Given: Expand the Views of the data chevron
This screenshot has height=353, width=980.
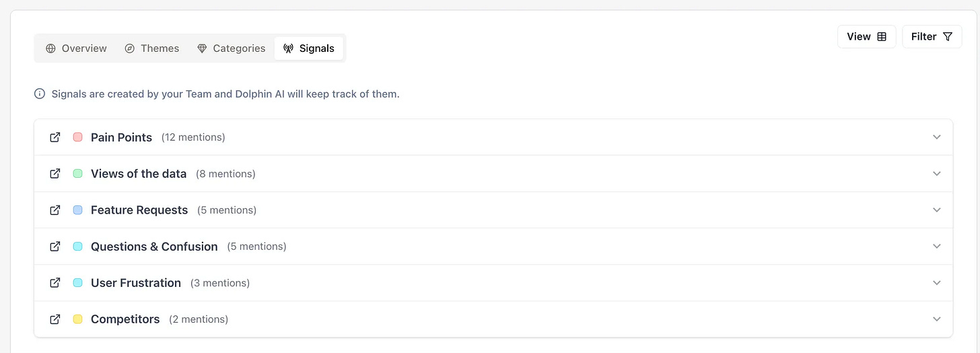Looking at the screenshot, I should pos(936,174).
